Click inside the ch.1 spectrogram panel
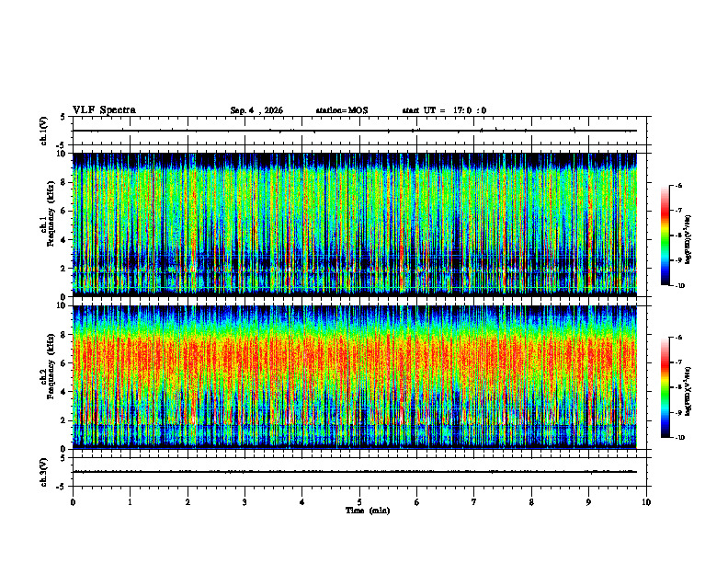728x563 pixels. pos(355,224)
